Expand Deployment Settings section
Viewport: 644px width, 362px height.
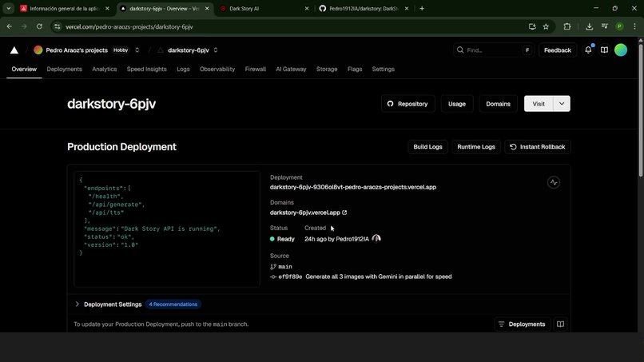77,304
